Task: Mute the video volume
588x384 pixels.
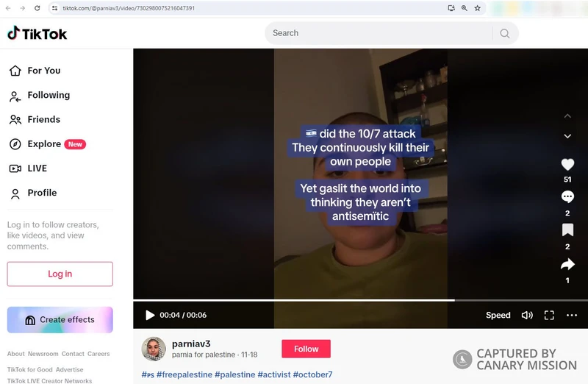Action: [527, 315]
